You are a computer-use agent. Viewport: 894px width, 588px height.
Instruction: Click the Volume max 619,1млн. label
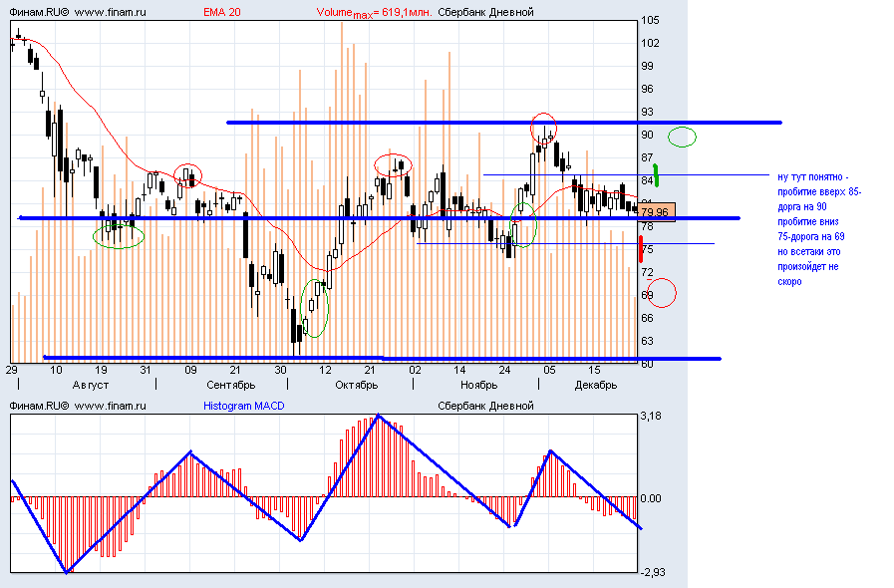(x=374, y=13)
